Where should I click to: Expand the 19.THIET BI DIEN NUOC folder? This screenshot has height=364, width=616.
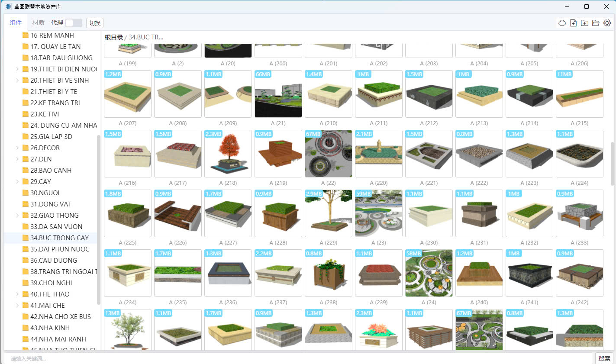coord(17,69)
